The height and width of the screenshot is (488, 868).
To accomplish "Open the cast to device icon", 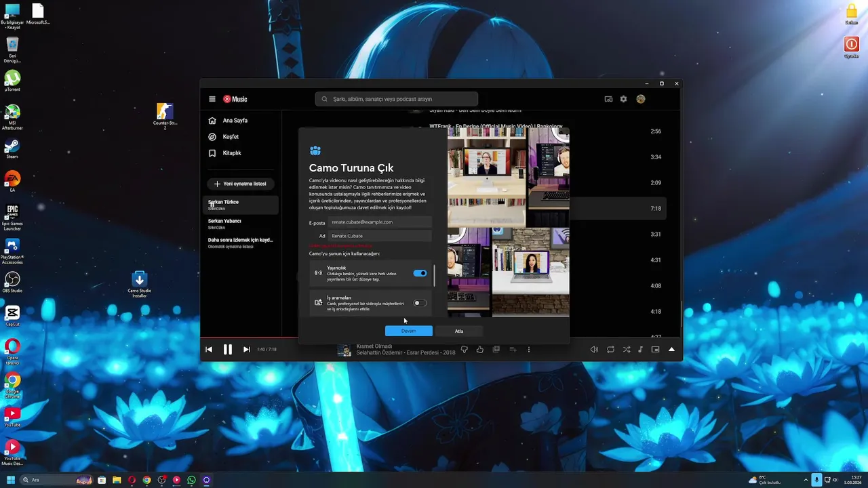I will pos(608,99).
